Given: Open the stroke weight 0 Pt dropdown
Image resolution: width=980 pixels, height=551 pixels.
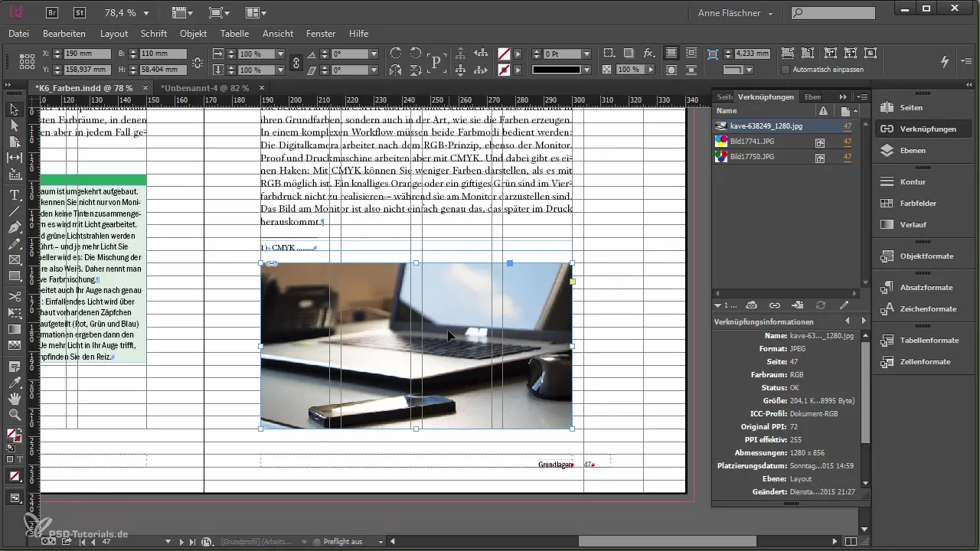Looking at the screenshot, I should (x=587, y=54).
